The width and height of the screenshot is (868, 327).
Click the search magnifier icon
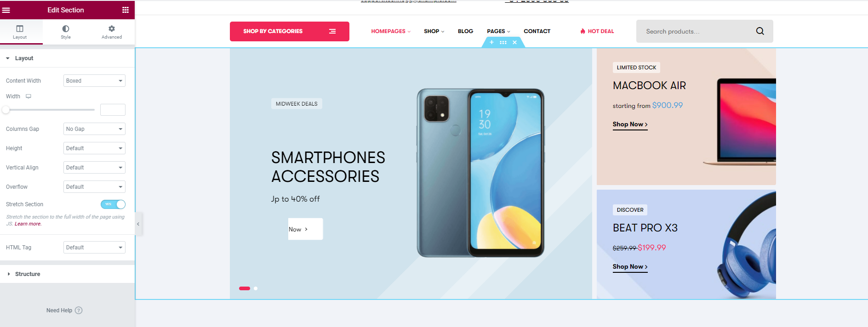tap(760, 31)
